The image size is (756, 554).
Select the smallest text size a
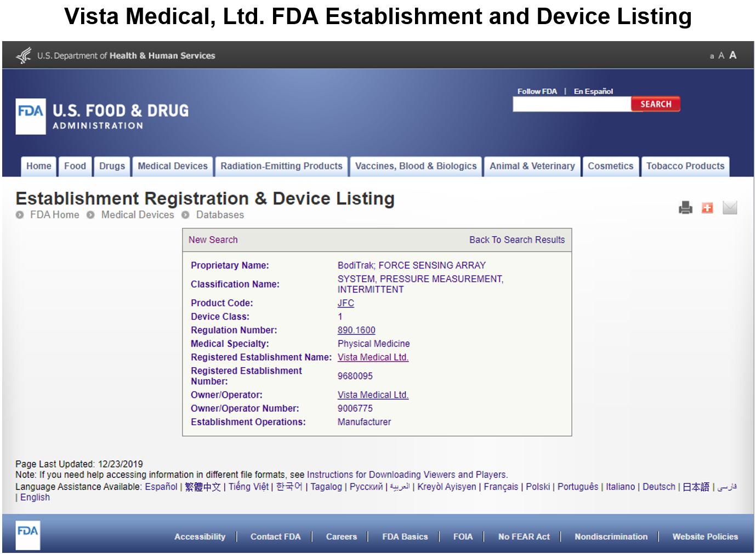tap(712, 56)
